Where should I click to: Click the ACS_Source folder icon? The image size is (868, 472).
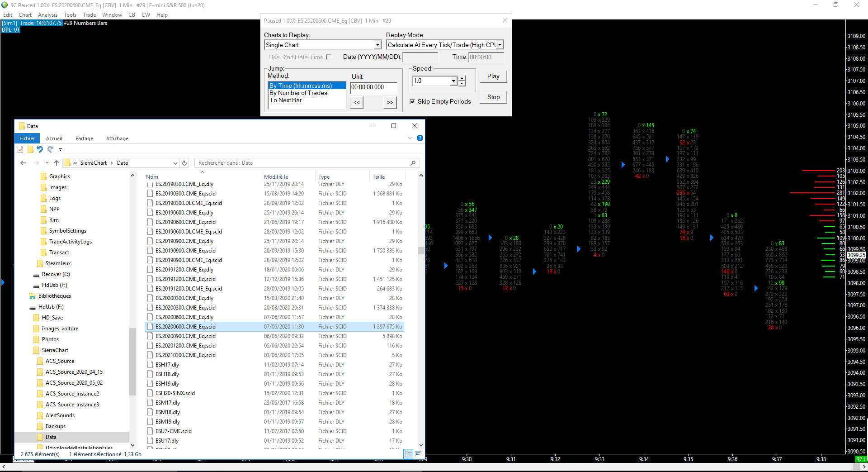[x=40, y=361]
